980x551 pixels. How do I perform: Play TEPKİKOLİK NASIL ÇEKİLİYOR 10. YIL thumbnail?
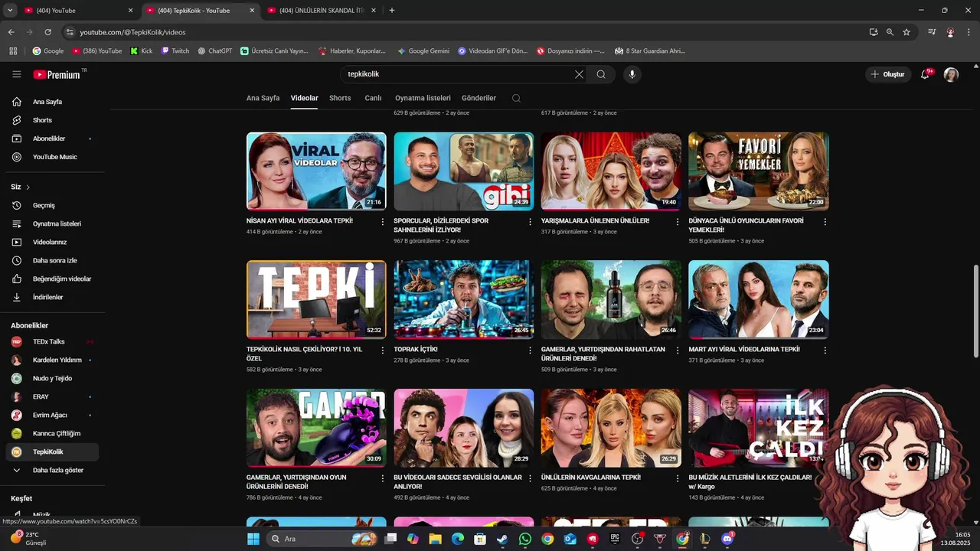[316, 299]
